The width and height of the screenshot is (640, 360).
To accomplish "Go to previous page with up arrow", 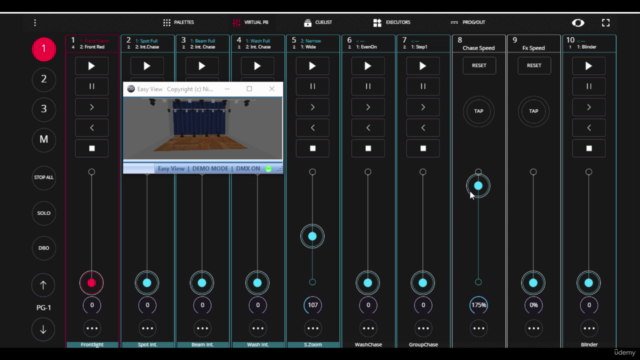I will [x=43, y=285].
